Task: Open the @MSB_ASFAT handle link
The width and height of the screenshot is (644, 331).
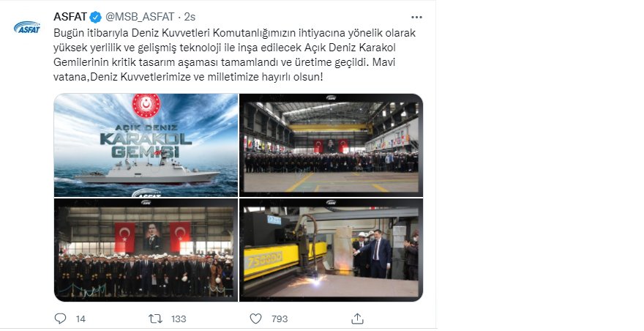Action: [x=140, y=17]
